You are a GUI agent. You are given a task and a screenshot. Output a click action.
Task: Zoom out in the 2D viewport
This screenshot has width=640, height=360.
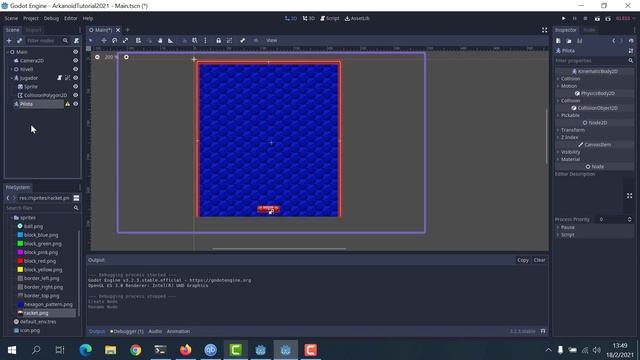pyautogui.click(x=97, y=57)
